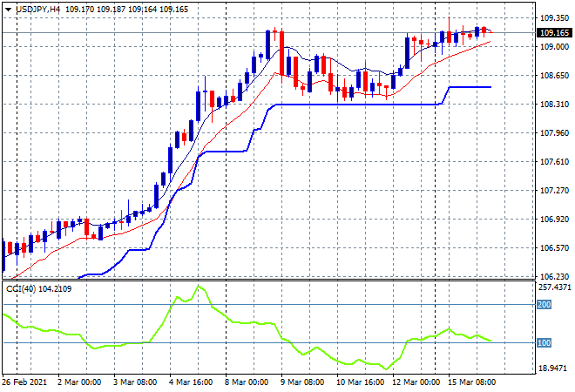Click the 4 Mar 16:00 time label
Screen dimensions: 575x392
[x=191, y=382]
